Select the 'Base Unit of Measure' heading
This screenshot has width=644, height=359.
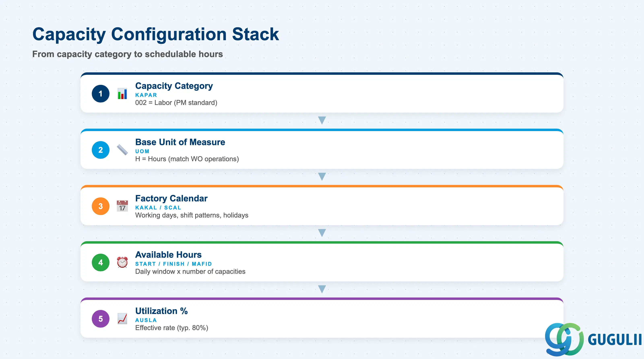[x=180, y=142]
